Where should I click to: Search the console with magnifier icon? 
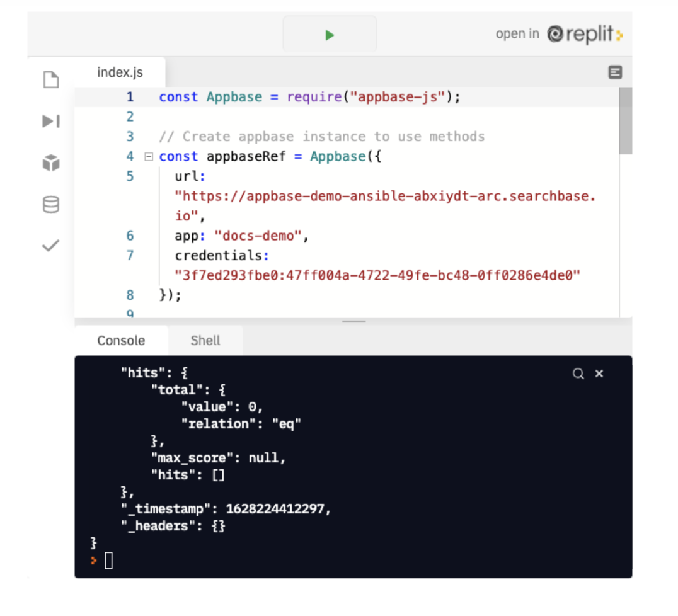[578, 374]
